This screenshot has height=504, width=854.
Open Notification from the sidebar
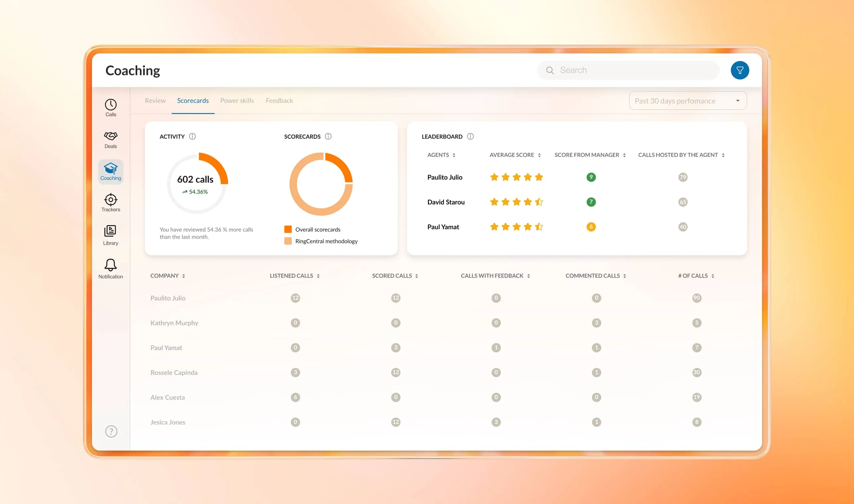pos(110,268)
